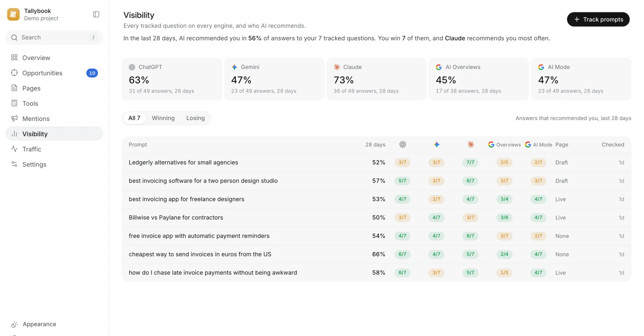Click the Gemini sparkle in summary card
Viewport: 644px width, 336px height.
[234, 67]
